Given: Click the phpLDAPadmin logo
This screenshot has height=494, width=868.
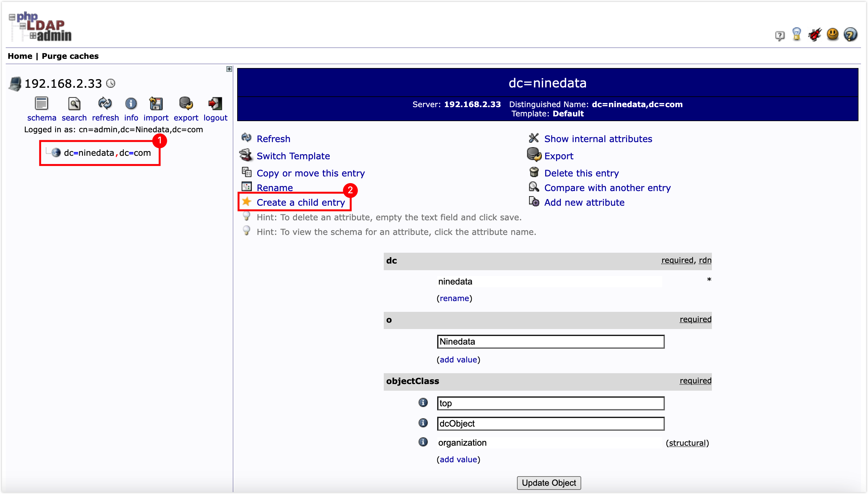Looking at the screenshot, I should pos(40,26).
